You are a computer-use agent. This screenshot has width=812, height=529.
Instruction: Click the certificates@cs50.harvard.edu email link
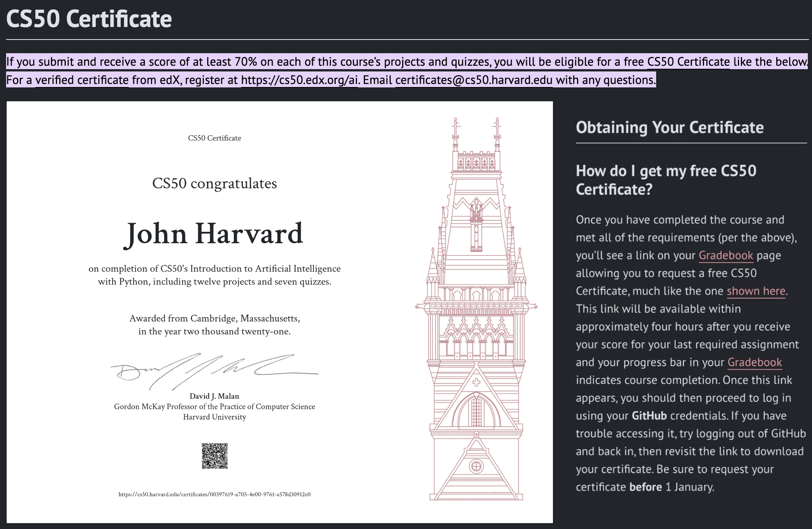(x=474, y=80)
